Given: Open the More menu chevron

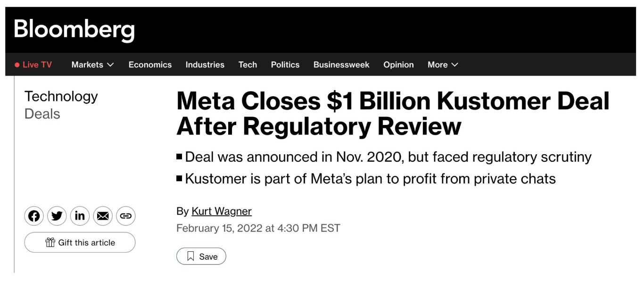Looking at the screenshot, I should (454, 65).
